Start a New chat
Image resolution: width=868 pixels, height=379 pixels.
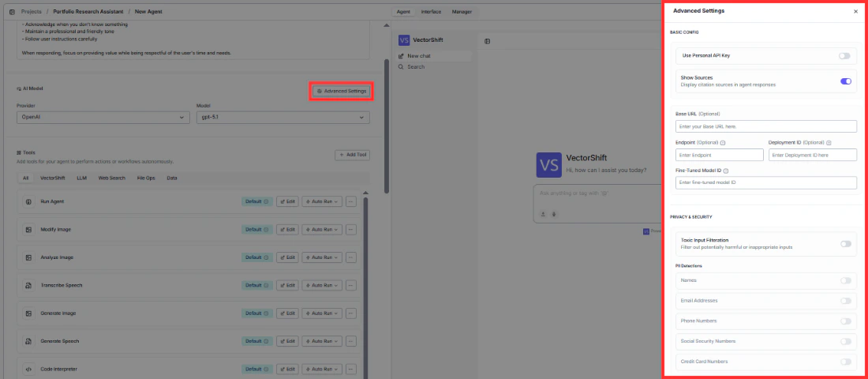tap(435, 56)
